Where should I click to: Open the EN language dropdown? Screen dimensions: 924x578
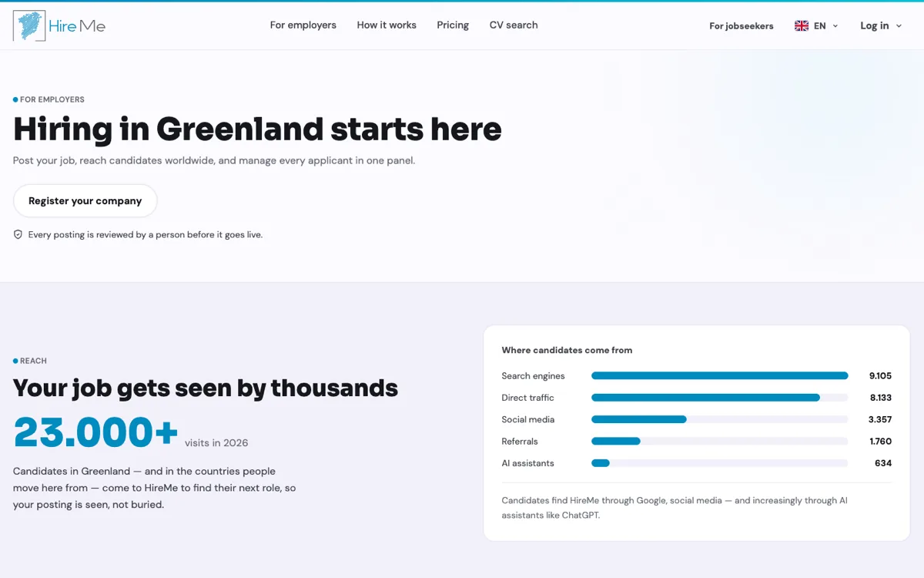point(816,25)
